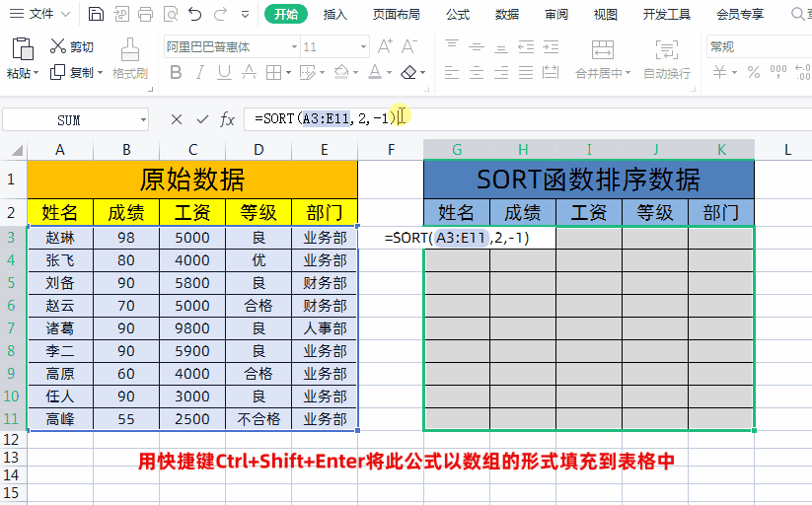Expand the borders dropdown arrow
Viewport: 812px width, 505px height.
[288, 73]
